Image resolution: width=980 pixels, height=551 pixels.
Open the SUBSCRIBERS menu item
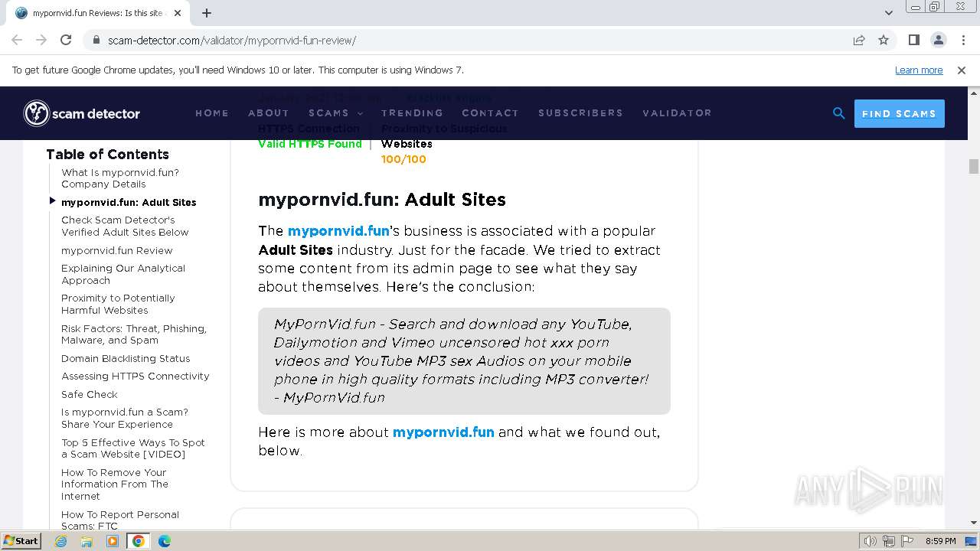580,112
